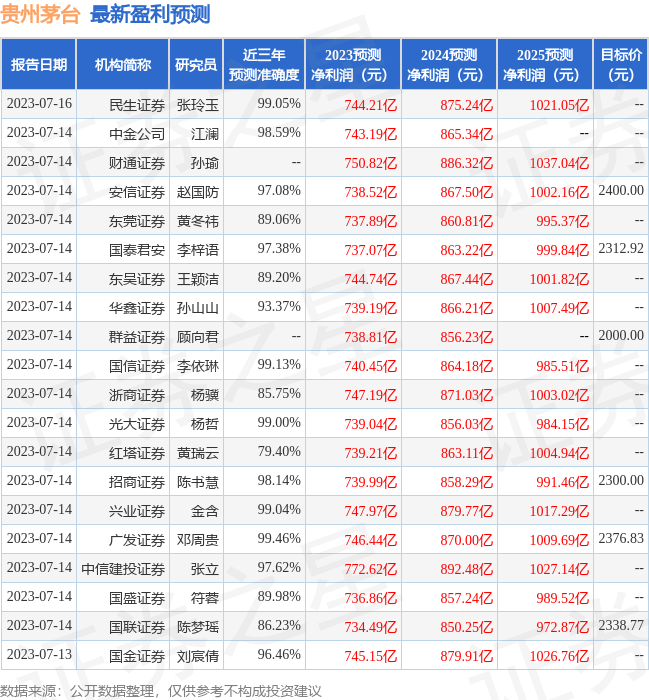Click target price 2338.77

pos(621,626)
